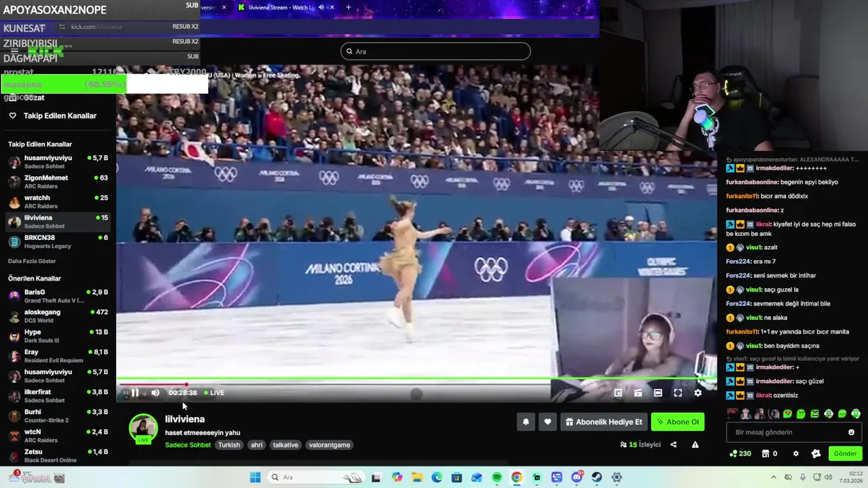Open wtcN recommended channel
The image size is (868, 488).
coord(58,436)
